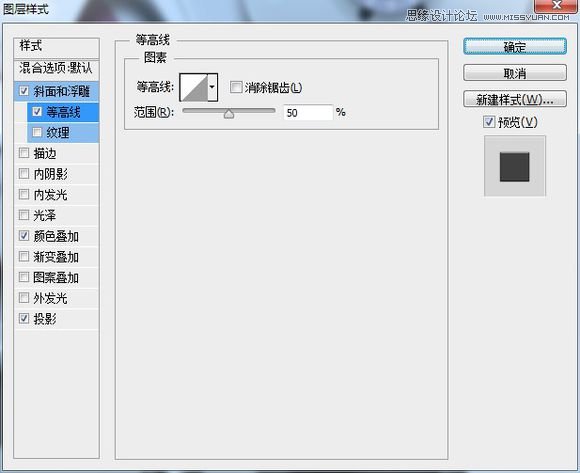Click the 范围(R) slider handle
580x473 pixels.
pos(229,114)
